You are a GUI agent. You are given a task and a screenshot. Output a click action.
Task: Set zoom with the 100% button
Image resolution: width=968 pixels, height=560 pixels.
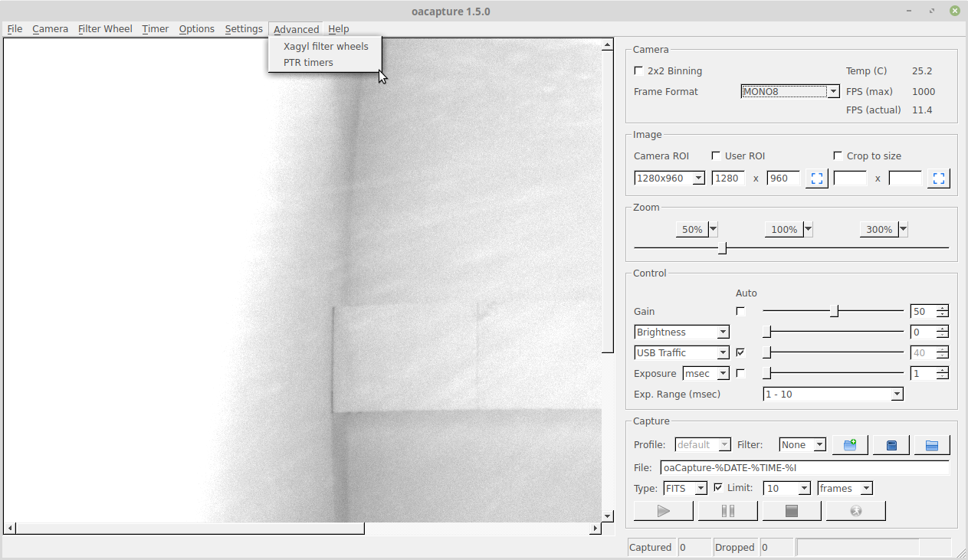point(783,230)
